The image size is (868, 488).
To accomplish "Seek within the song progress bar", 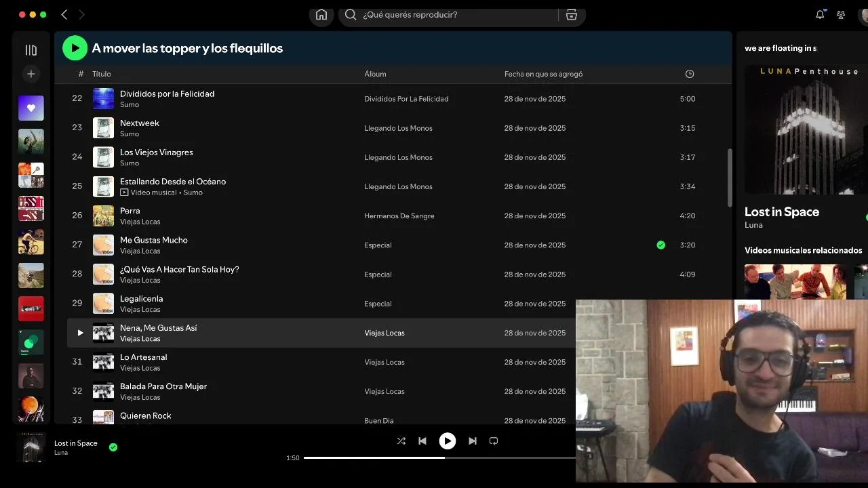I will click(x=439, y=457).
